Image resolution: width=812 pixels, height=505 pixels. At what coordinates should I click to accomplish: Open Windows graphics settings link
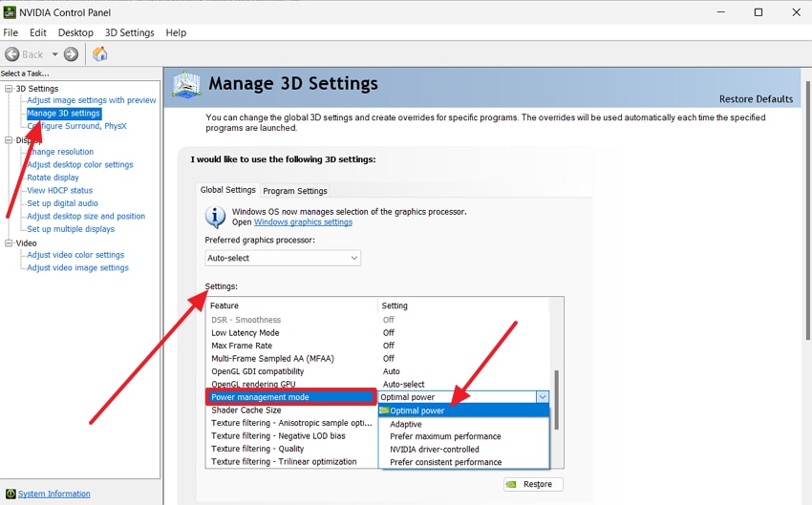click(x=303, y=222)
